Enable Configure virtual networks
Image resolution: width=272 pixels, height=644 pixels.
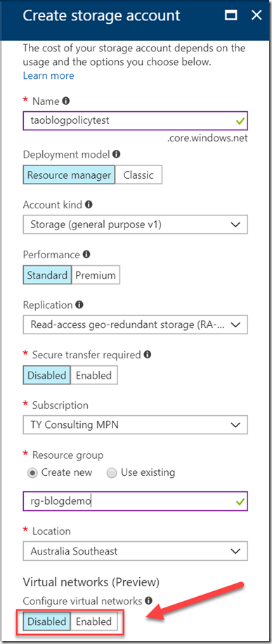pos(94,621)
